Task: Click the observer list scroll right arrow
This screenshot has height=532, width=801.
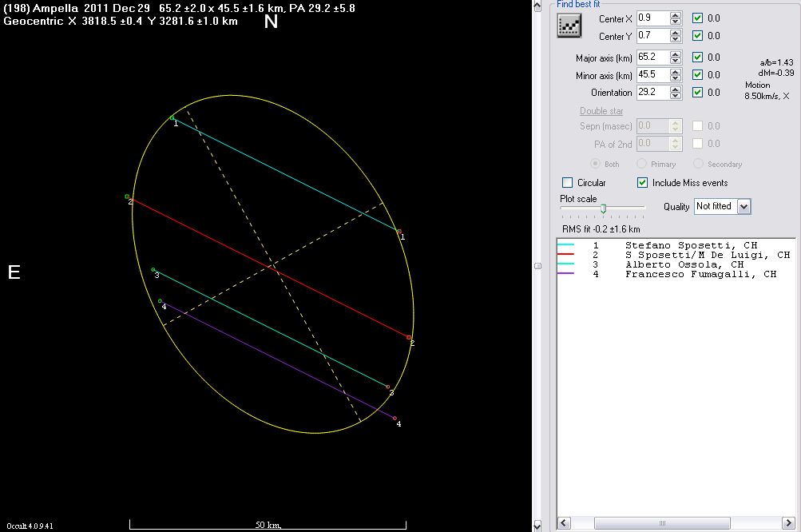Action: pyautogui.click(x=788, y=522)
